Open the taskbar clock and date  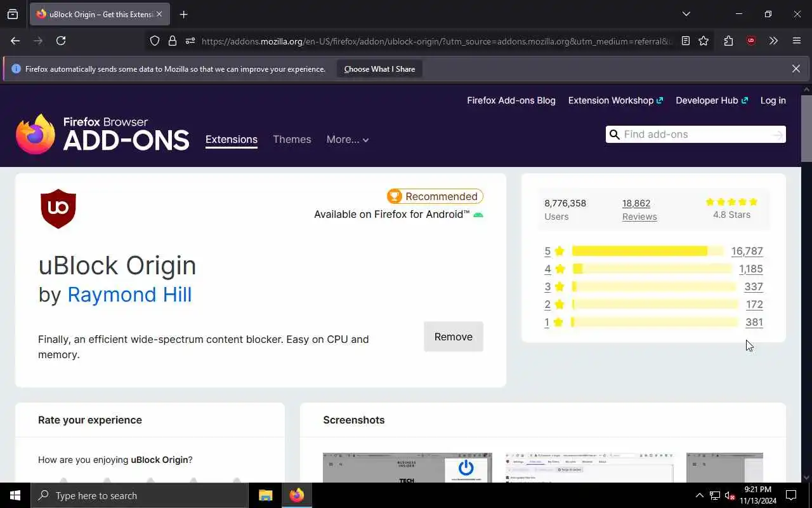tap(757, 495)
